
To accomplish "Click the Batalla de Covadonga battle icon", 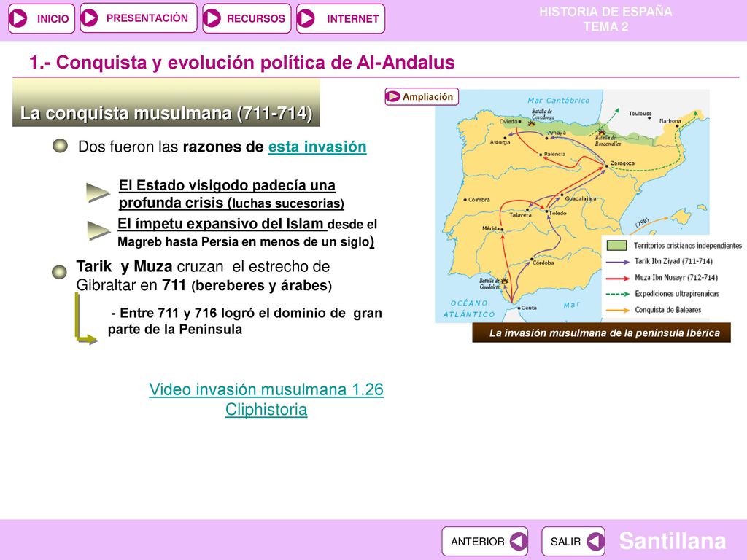I will (x=531, y=122).
